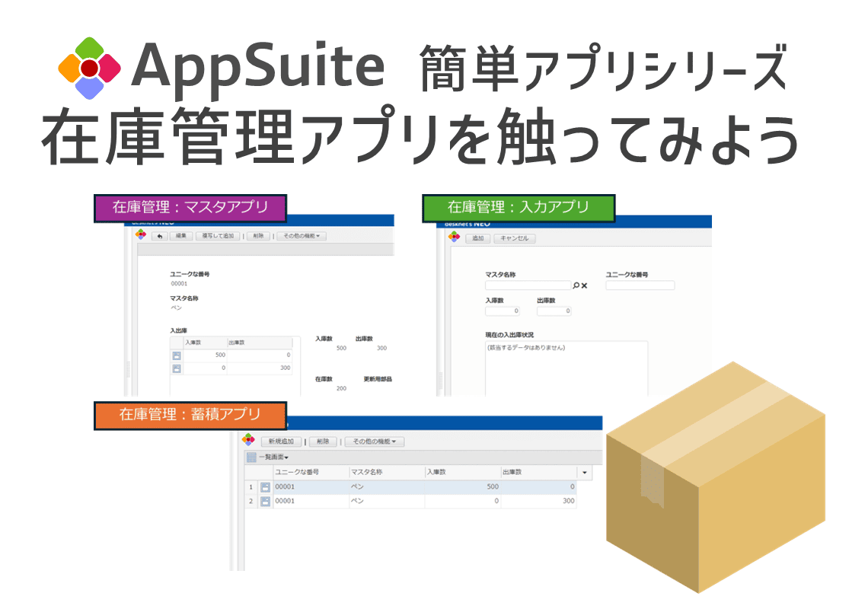
Task: Click the 新規追加 button in the 蓄積アプリ
Action: click(281, 440)
